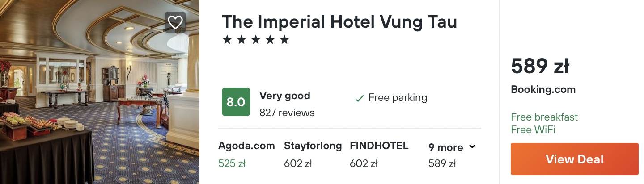The height and width of the screenshot is (184, 644).
Task: Click the green 8.0 rating badge
Action: tap(236, 102)
